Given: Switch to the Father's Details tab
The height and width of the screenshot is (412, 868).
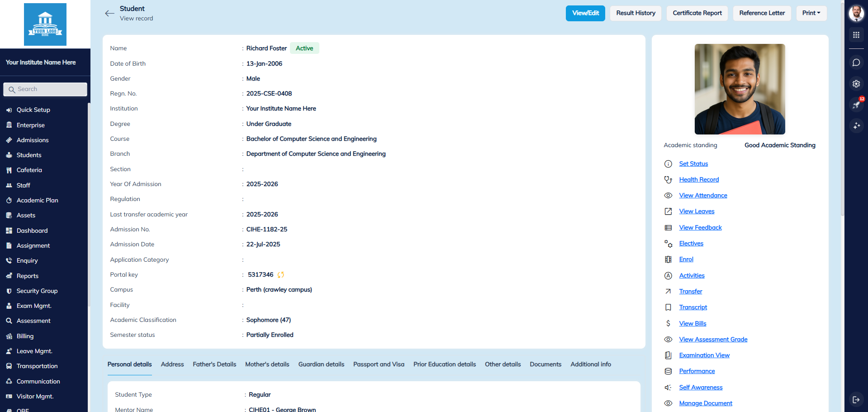Looking at the screenshot, I should [214, 364].
